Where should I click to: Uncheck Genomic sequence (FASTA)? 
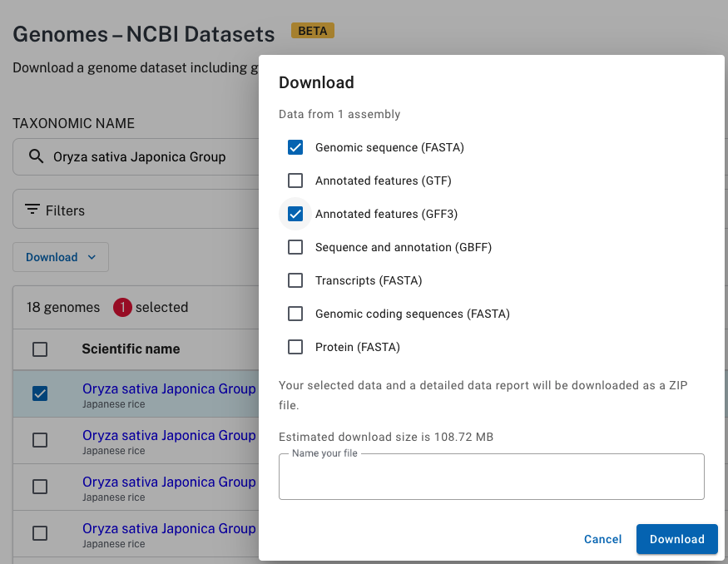click(295, 147)
